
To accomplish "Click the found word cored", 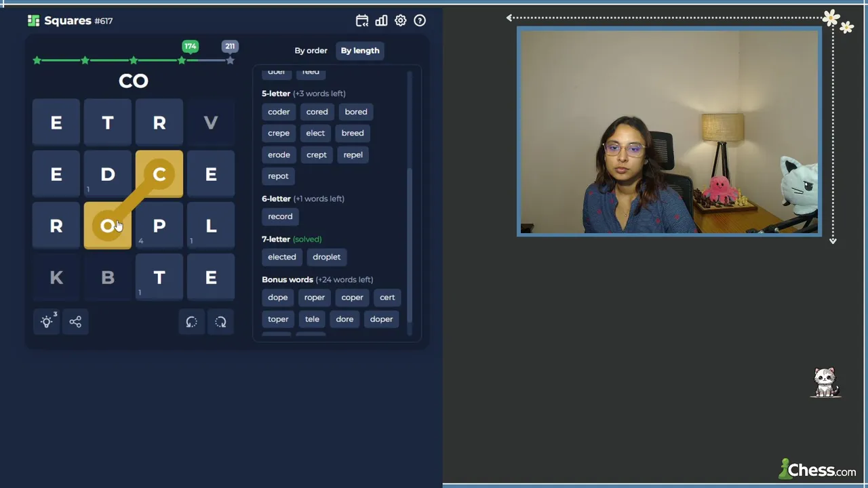I will click(317, 112).
